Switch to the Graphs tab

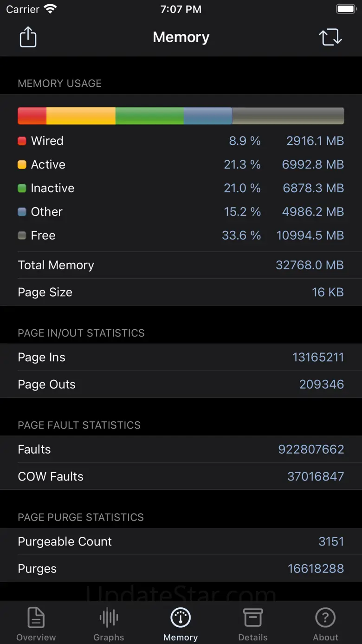click(x=109, y=624)
